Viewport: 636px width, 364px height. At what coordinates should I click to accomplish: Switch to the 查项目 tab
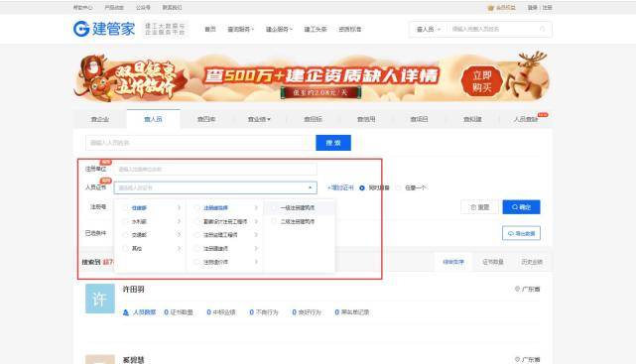420,119
